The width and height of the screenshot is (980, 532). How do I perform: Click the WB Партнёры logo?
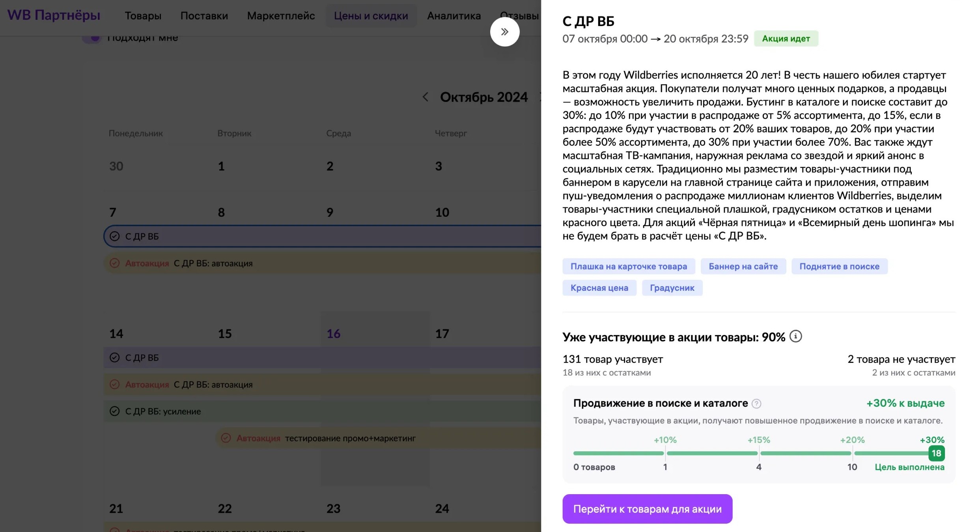coord(53,15)
